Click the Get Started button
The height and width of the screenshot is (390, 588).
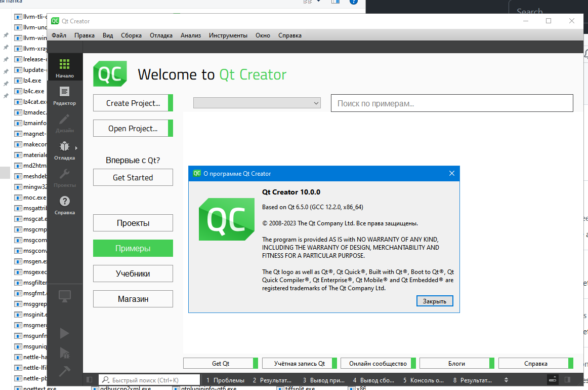[x=133, y=178]
